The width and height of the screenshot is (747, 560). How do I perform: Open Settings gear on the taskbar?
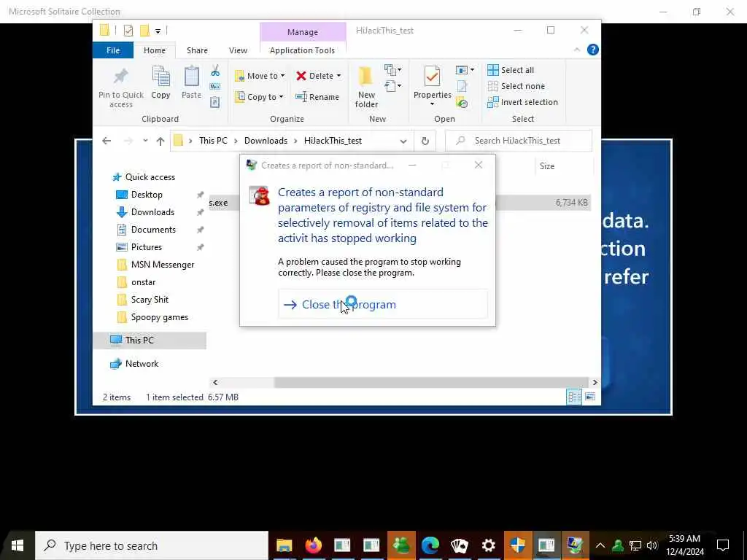pos(488,545)
